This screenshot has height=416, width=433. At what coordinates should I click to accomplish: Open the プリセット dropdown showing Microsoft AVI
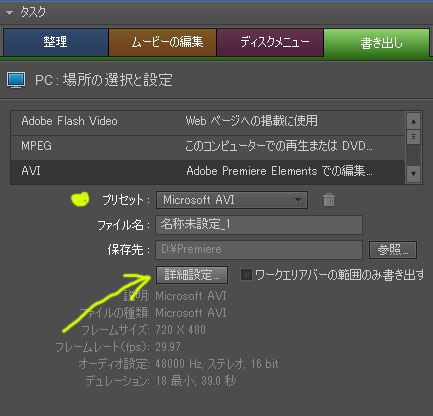click(x=232, y=200)
